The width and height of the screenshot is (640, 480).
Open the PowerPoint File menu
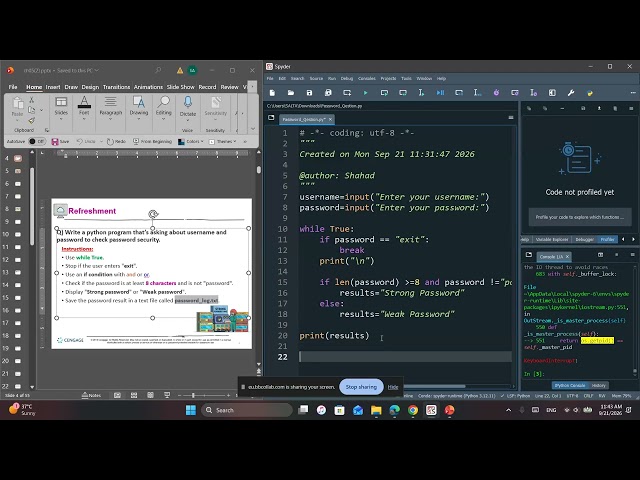13,87
